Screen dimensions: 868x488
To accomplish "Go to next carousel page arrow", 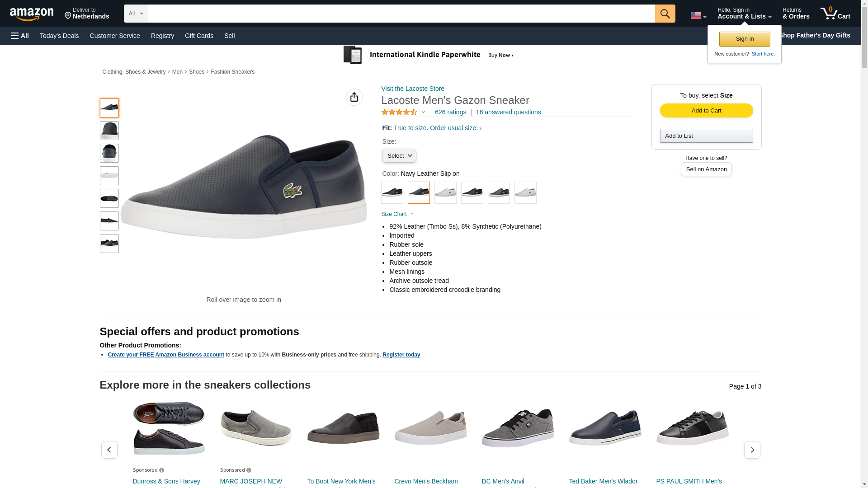I will (x=752, y=450).
